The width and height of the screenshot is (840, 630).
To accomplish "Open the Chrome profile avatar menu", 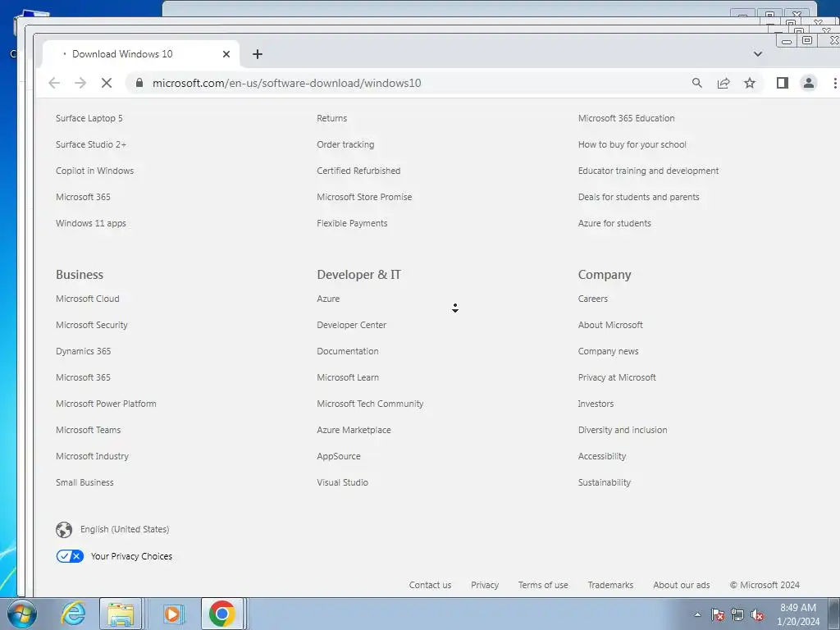I will click(808, 83).
